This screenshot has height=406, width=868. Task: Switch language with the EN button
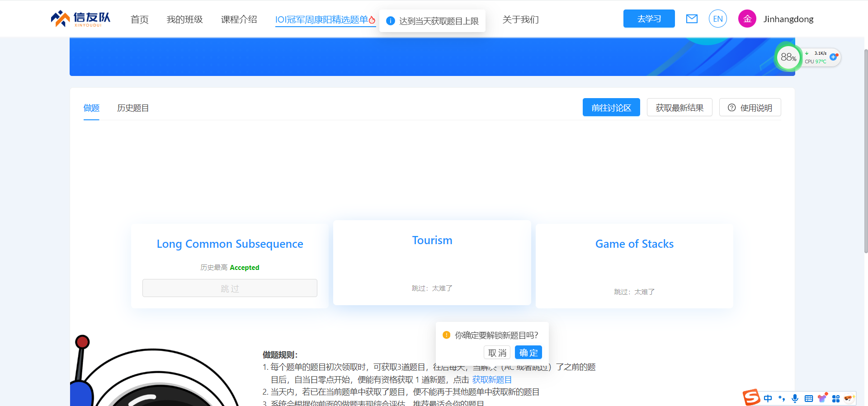[x=718, y=19]
